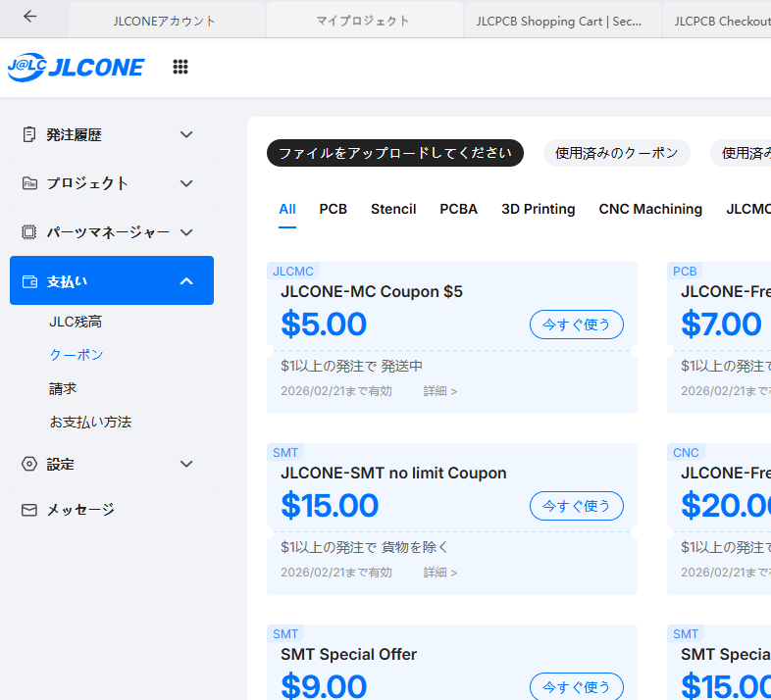Select the 使用済みのクーポン filter pill
771x700 pixels.
point(616,153)
